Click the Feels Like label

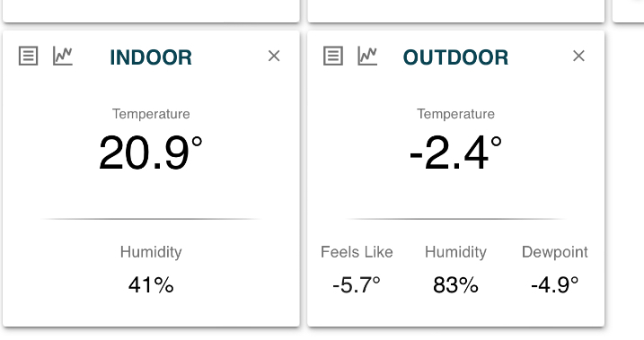357,252
